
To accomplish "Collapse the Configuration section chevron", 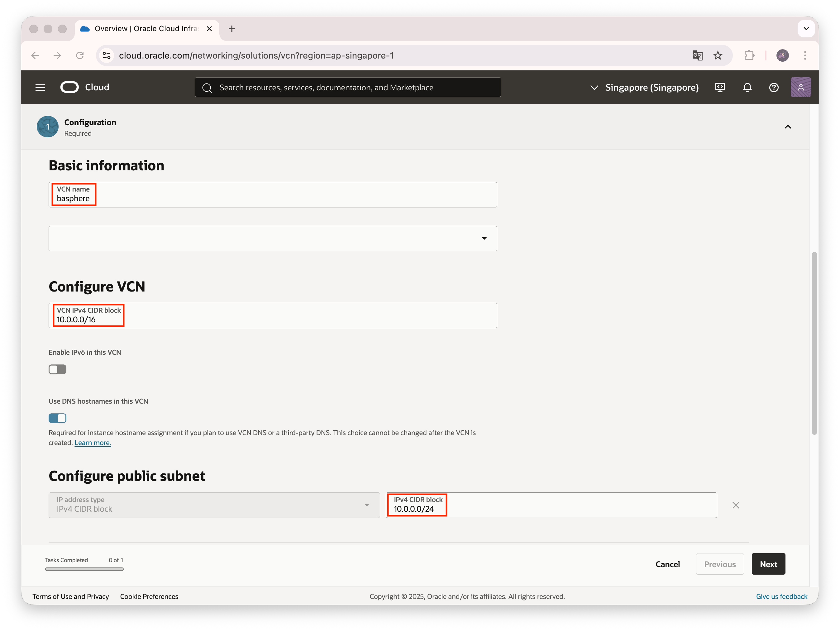I will click(788, 127).
